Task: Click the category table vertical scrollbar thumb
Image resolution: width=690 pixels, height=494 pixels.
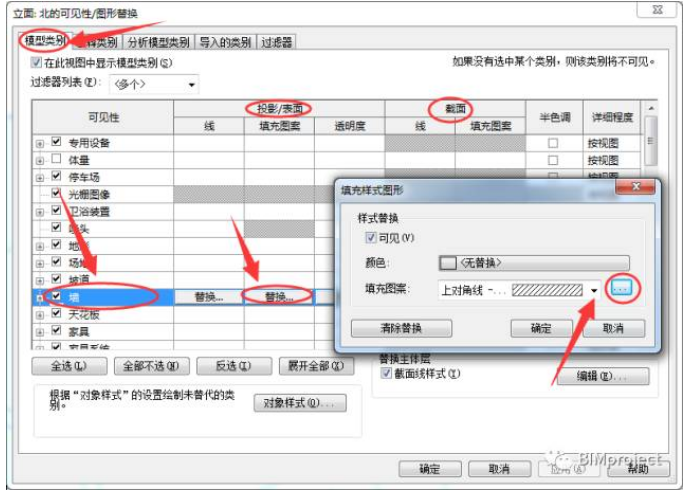Action: point(651,141)
